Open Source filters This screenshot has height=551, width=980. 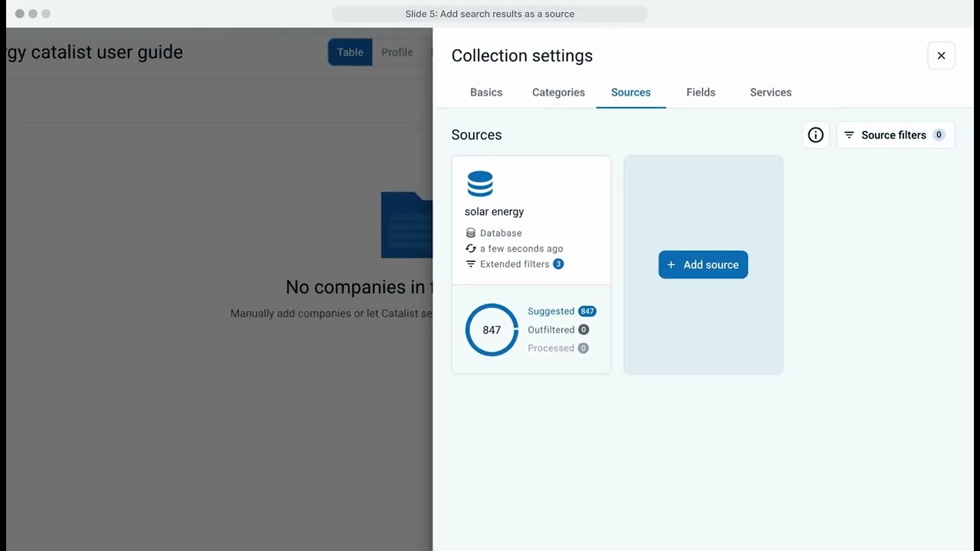click(895, 135)
